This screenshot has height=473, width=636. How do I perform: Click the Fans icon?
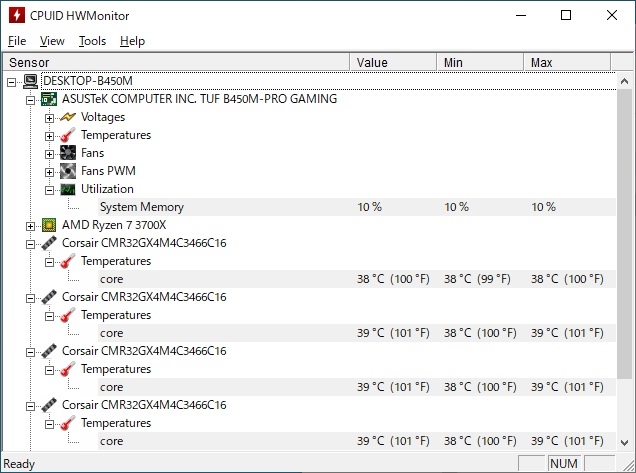(68, 153)
